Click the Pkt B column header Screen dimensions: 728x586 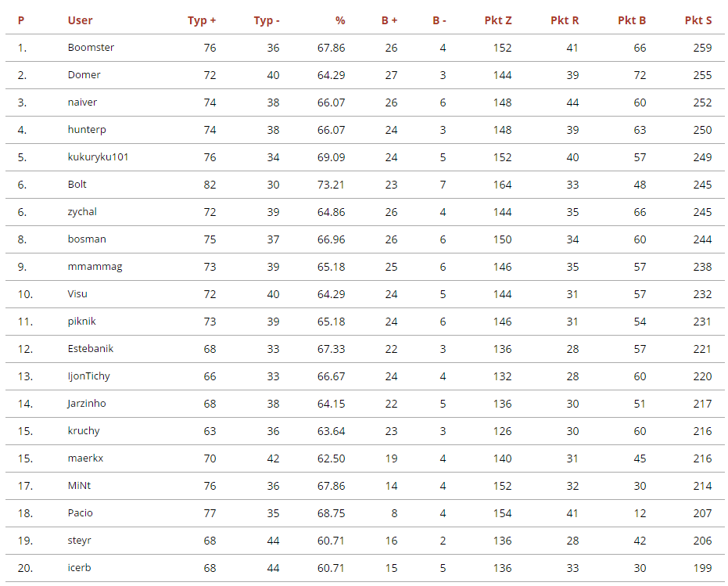(632, 20)
